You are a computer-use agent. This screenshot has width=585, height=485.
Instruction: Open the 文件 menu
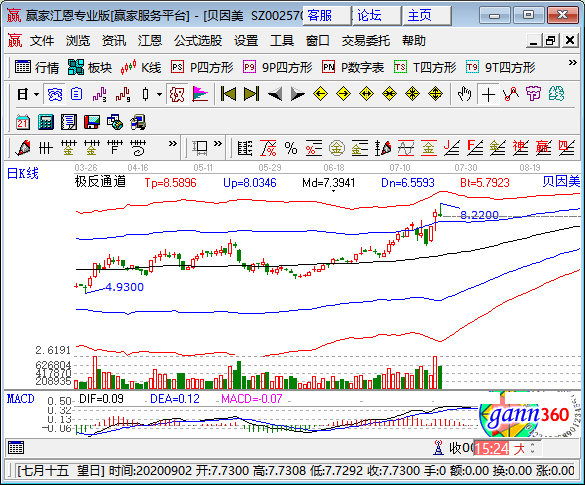click(42, 41)
